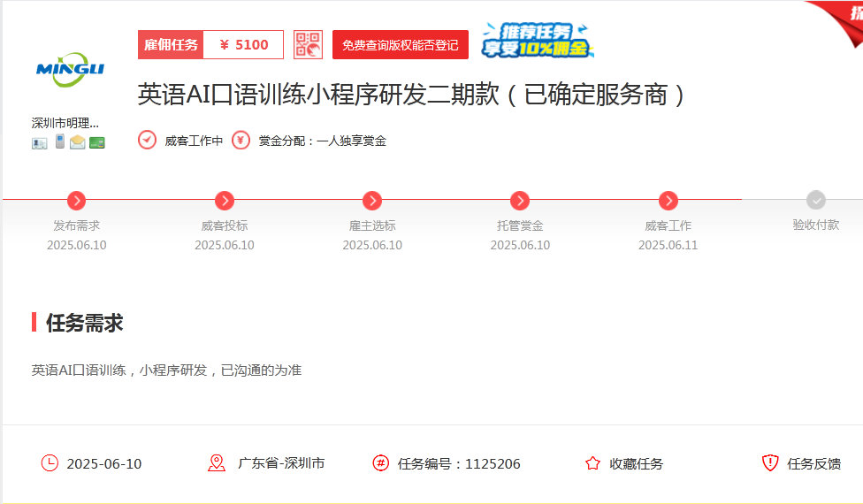Screen dimensions: 863x504
Task: Click the shield icon for feedback
Action: pos(770,463)
